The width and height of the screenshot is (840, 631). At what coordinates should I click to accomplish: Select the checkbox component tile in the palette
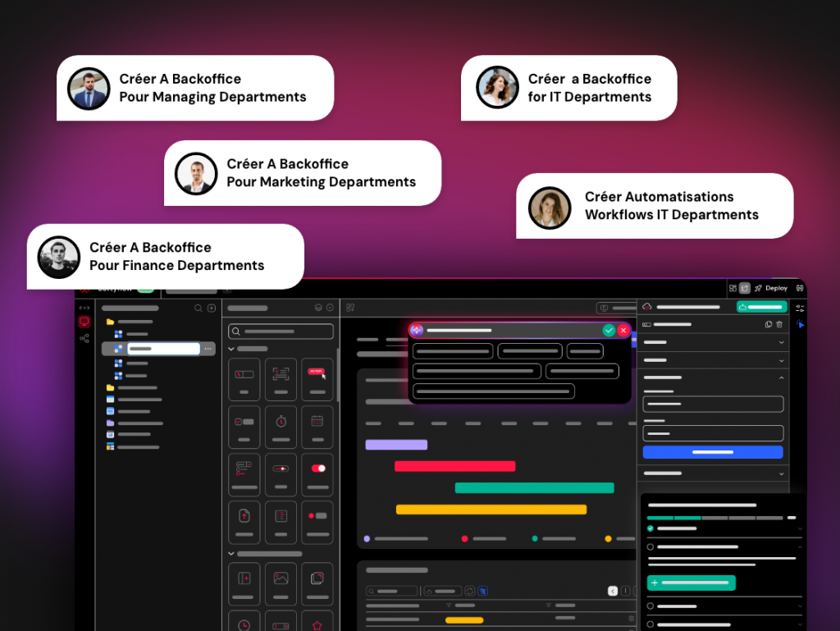click(244, 422)
